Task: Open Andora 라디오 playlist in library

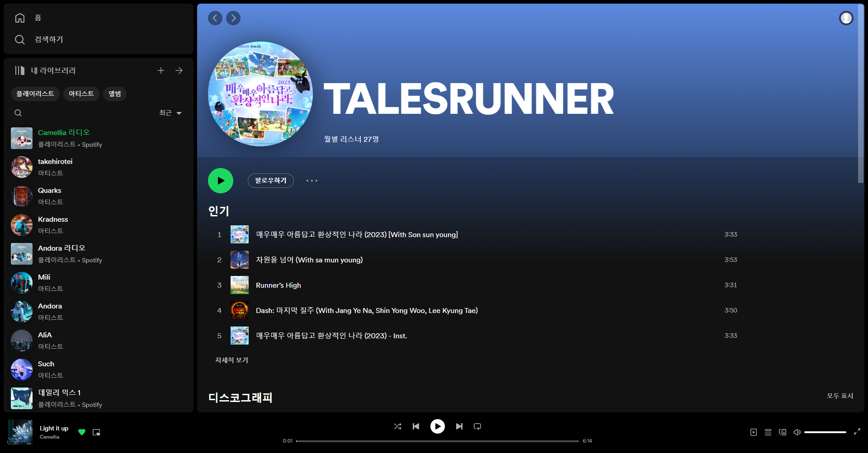Action: tap(99, 254)
